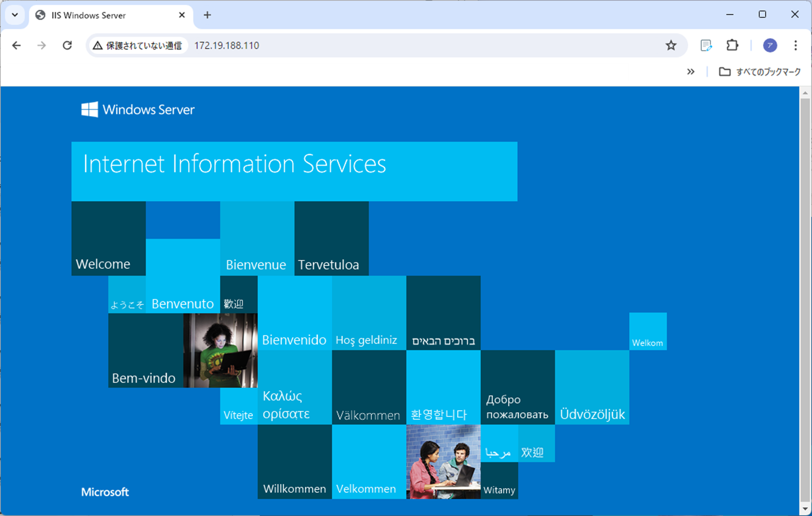Click the address bar showing 172.19.188.110
This screenshot has width=812, height=516.
386,45
